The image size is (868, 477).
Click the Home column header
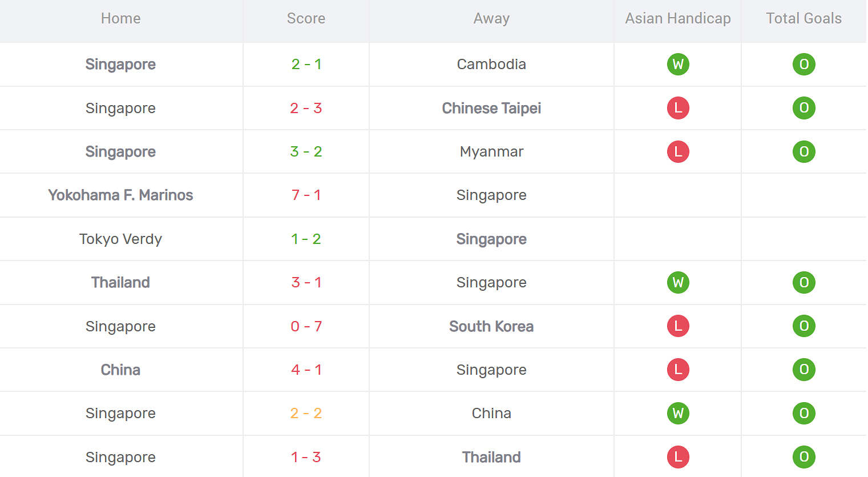point(120,18)
